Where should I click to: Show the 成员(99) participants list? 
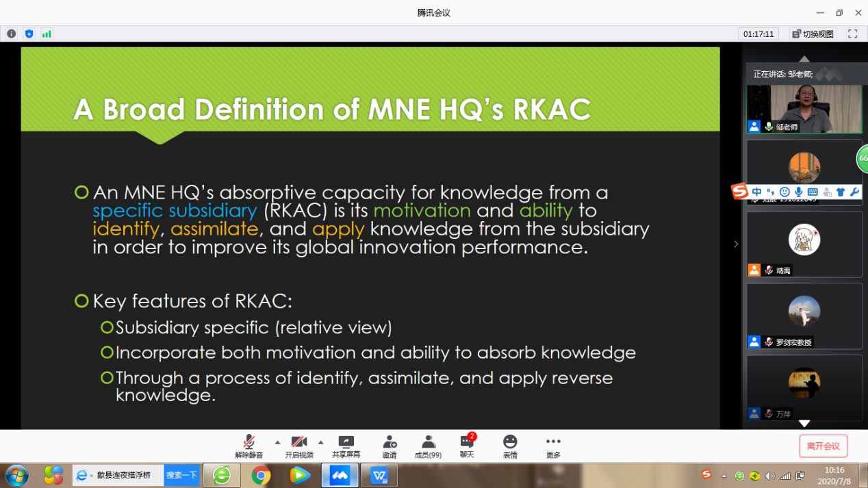pos(428,447)
